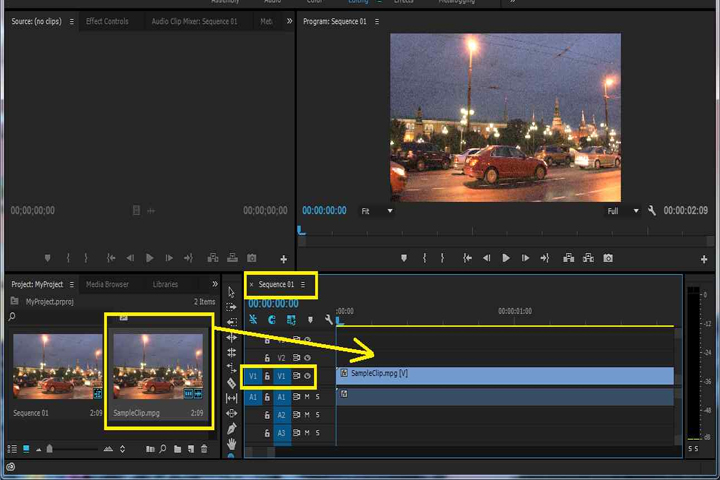Toggle track targeting for A2
This screenshot has width=720, height=480.
click(x=281, y=415)
